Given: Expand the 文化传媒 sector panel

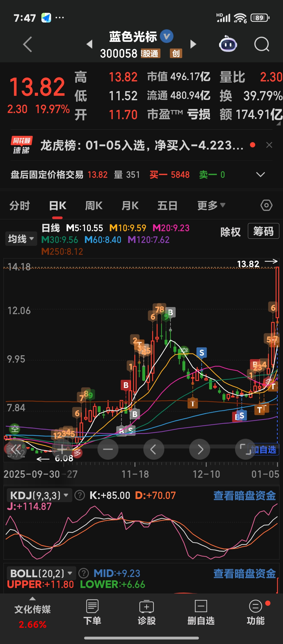Looking at the screenshot, I should (32, 613).
